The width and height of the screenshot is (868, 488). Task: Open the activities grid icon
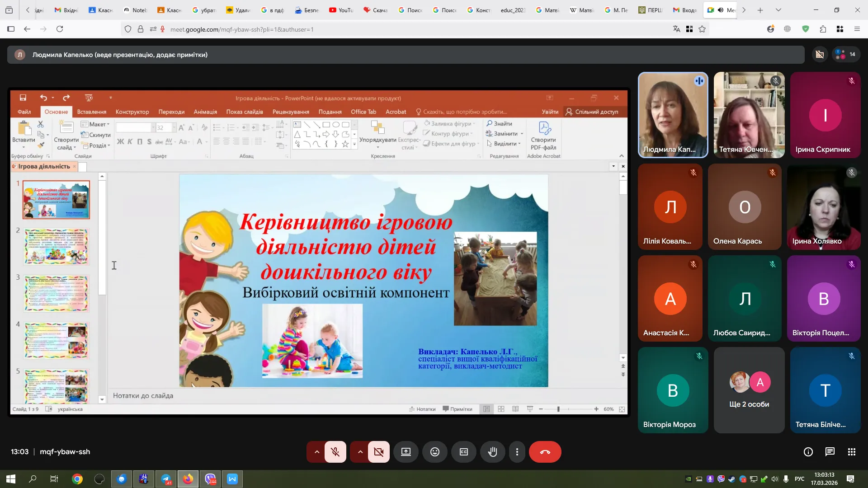pos(851,452)
